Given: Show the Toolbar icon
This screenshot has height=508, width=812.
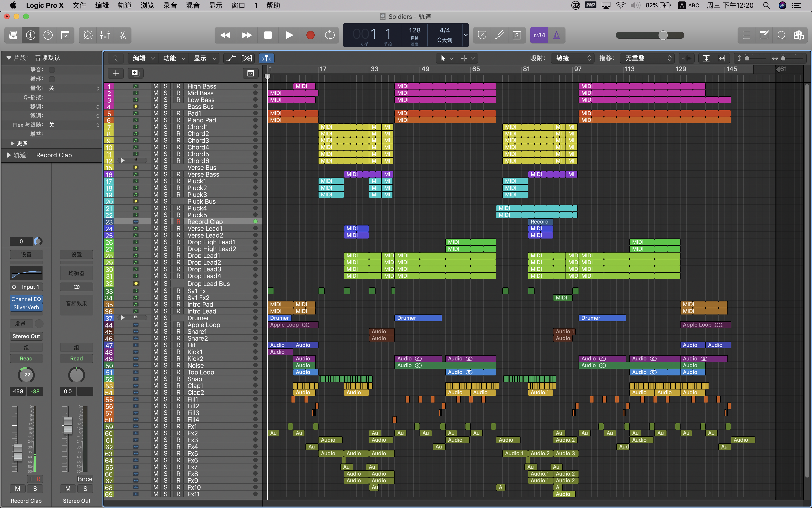Looking at the screenshot, I should click(65, 35).
